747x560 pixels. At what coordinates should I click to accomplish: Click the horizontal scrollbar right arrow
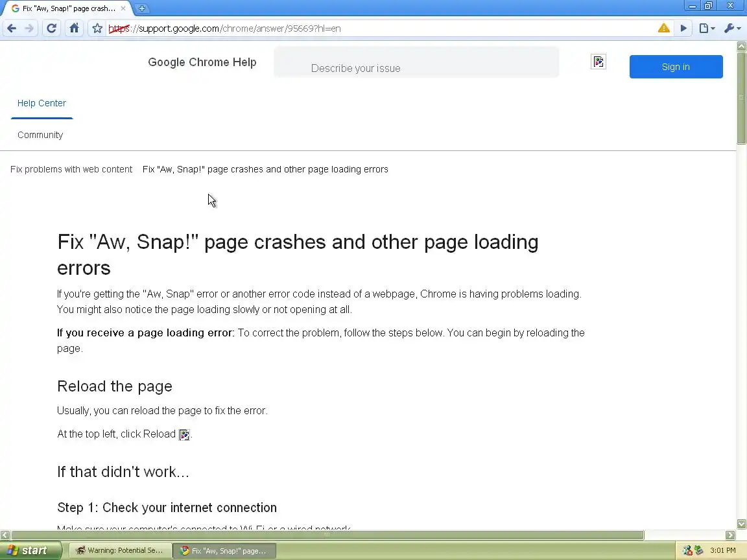point(730,535)
